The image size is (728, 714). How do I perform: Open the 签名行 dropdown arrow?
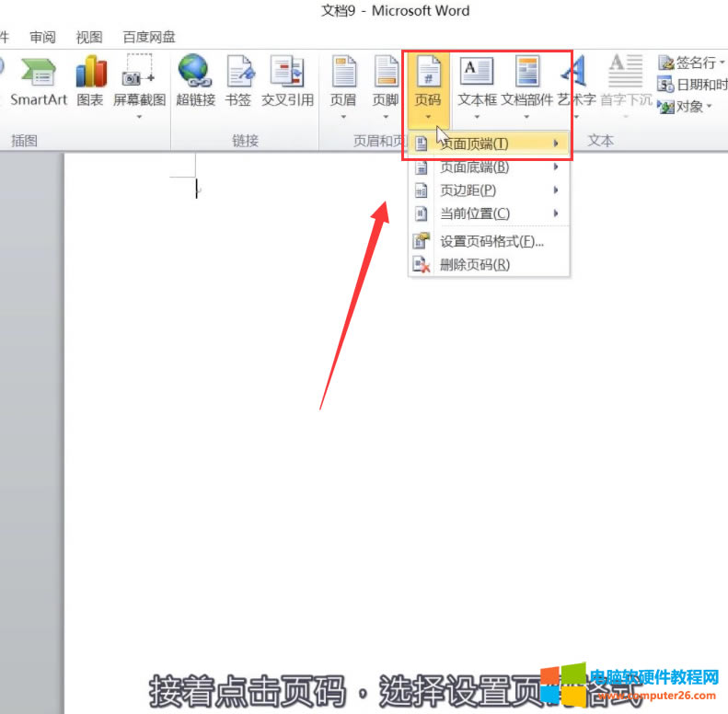[x=722, y=62]
